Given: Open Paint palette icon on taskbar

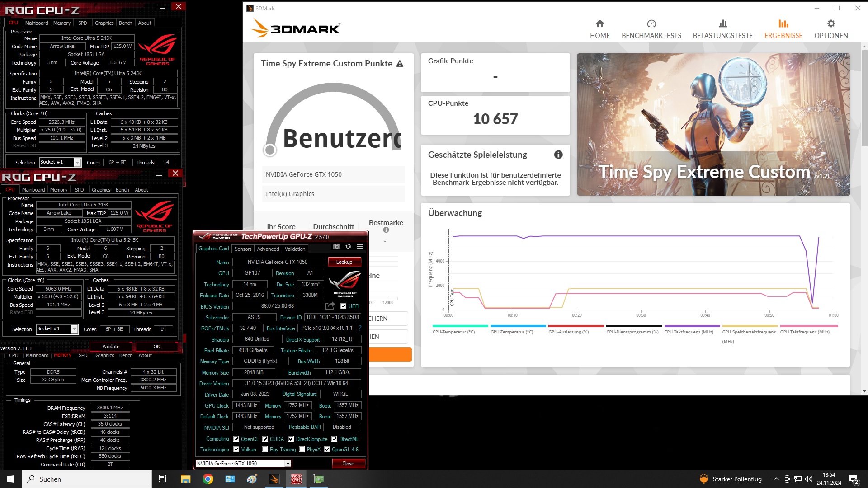Looking at the screenshot, I should pos(252,479).
